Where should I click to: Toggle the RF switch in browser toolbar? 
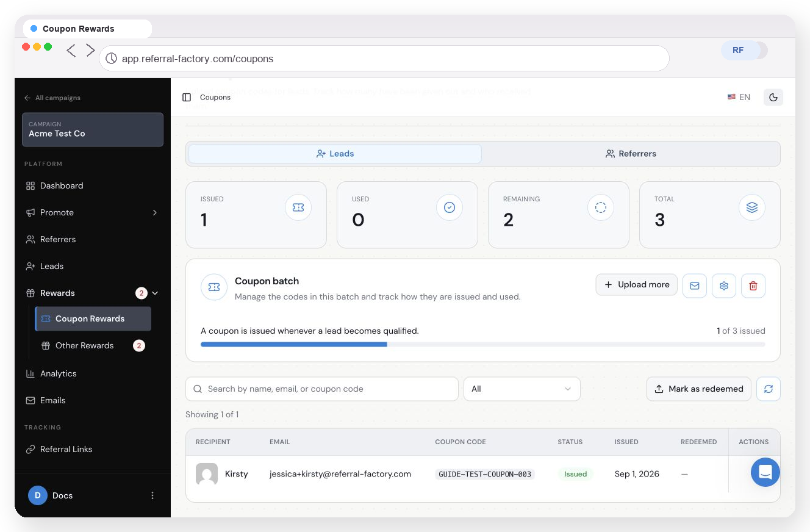(x=744, y=51)
